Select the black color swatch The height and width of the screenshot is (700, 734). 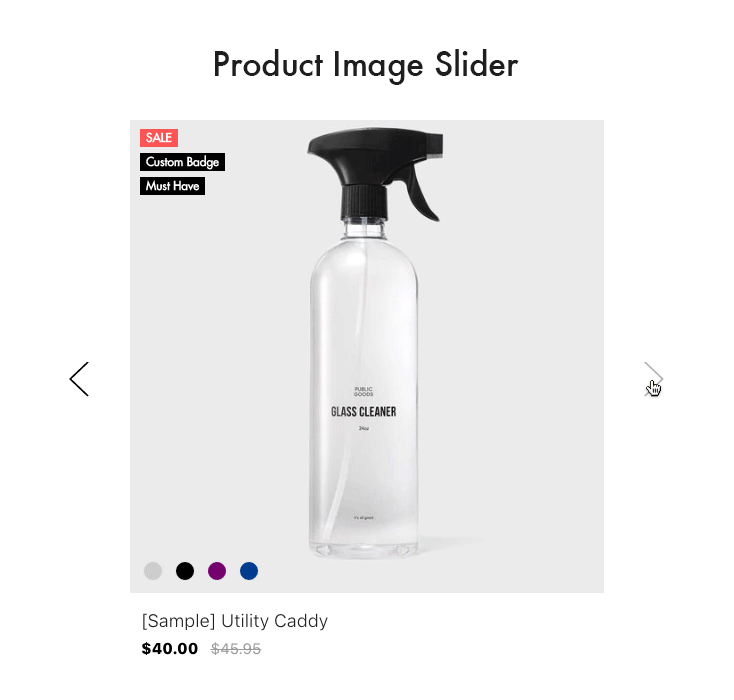point(185,571)
